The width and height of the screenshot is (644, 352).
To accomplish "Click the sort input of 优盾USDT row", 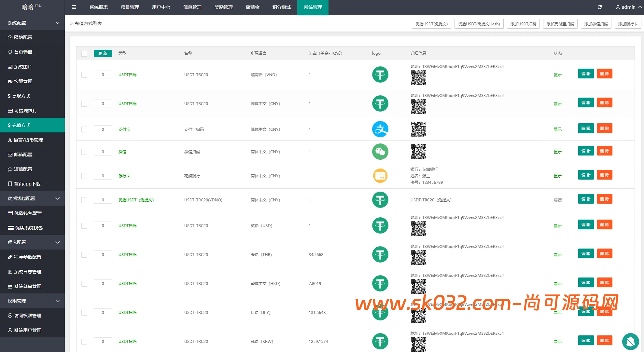I will coord(103,200).
